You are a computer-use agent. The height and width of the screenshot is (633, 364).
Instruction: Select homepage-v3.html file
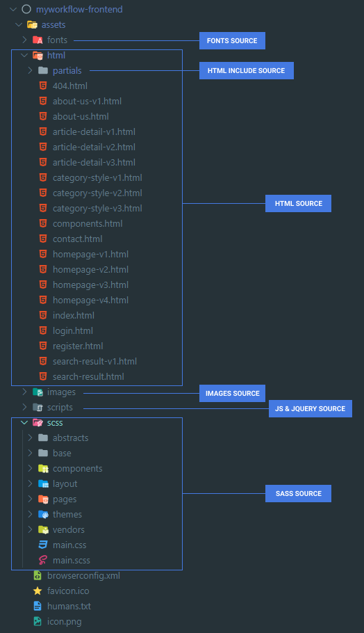(90, 285)
